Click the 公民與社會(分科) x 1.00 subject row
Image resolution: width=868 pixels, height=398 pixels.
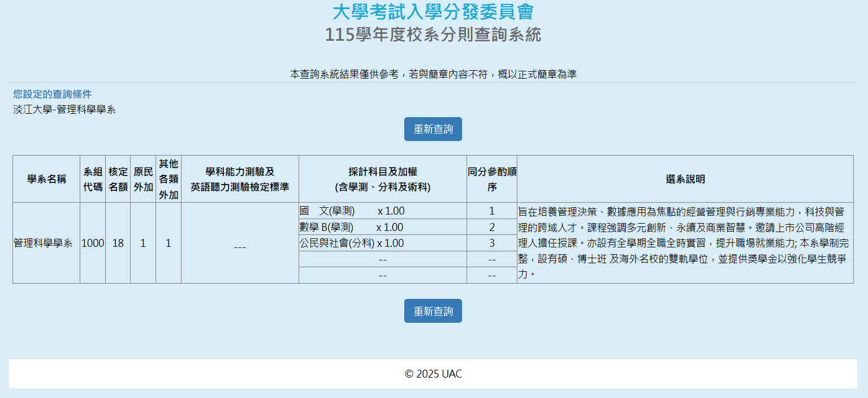(x=352, y=243)
